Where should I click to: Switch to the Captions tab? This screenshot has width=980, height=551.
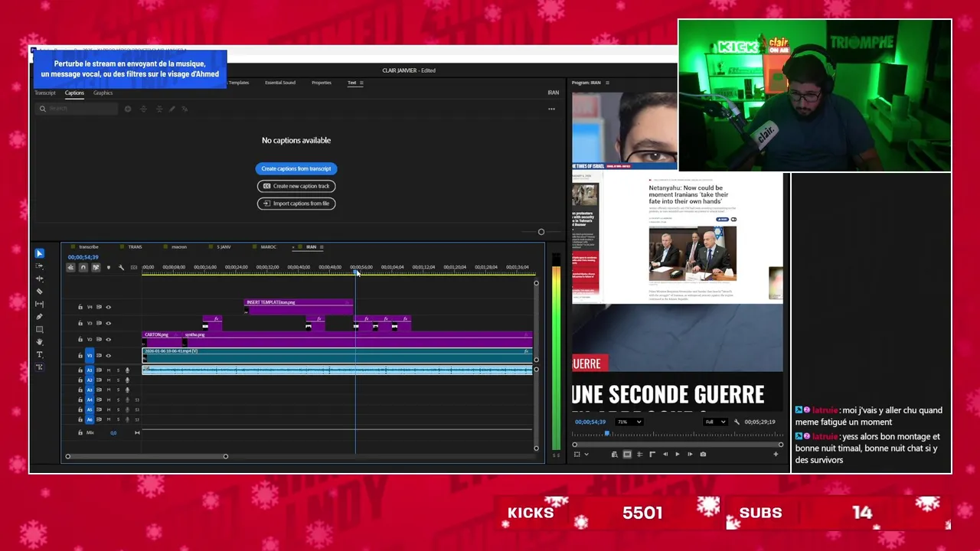(74, 93)
